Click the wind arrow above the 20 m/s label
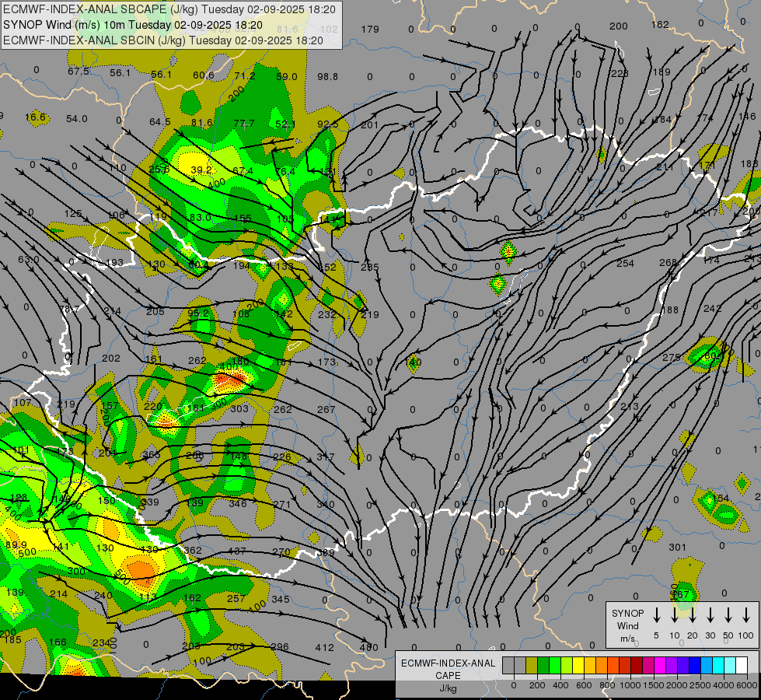 (692, 614)
